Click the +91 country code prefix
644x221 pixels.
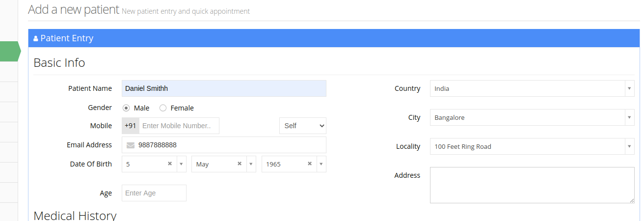click(x=131, y=126)
